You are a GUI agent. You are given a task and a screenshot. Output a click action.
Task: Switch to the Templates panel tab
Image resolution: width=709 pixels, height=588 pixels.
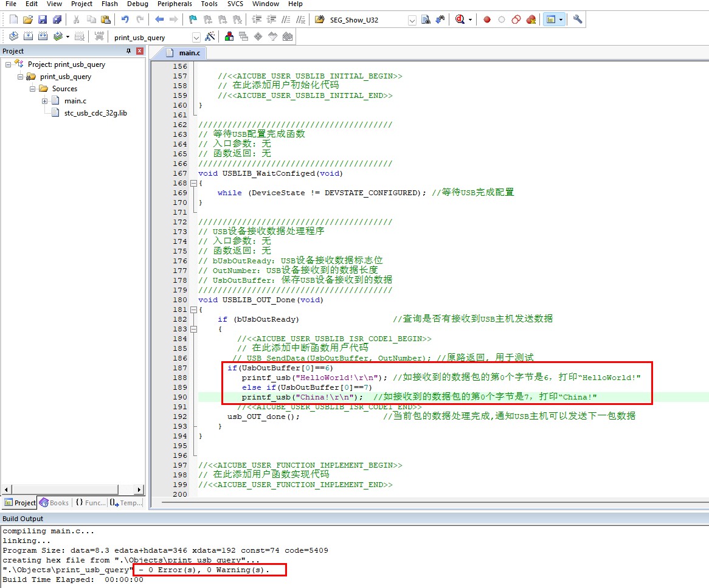pos(126,502)
